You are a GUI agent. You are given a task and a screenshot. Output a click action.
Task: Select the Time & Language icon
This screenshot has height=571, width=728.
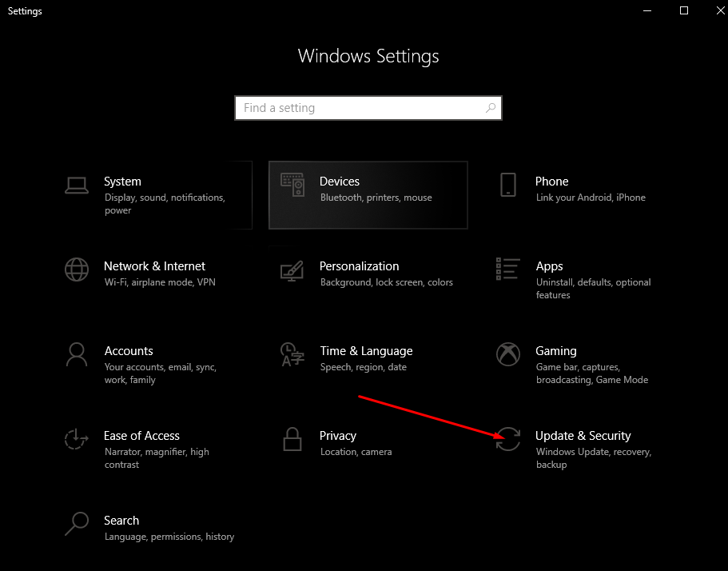[292, 354]
